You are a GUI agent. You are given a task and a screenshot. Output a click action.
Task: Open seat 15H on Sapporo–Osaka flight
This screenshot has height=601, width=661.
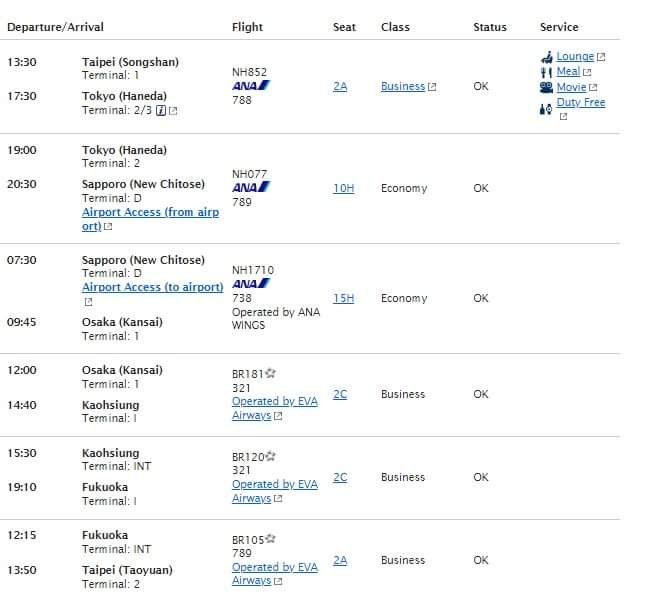pyautogui.click(x=343, y=298)
